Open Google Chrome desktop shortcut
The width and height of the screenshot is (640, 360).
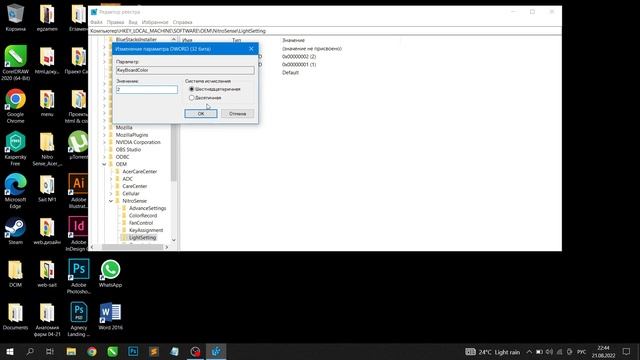(16, 105)
